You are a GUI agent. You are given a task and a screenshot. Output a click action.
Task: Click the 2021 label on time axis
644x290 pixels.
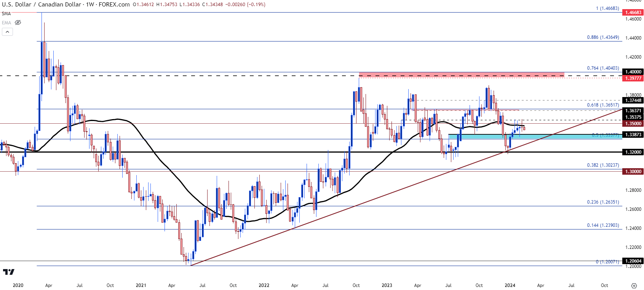pyautogui.click(x=141, y=285)
